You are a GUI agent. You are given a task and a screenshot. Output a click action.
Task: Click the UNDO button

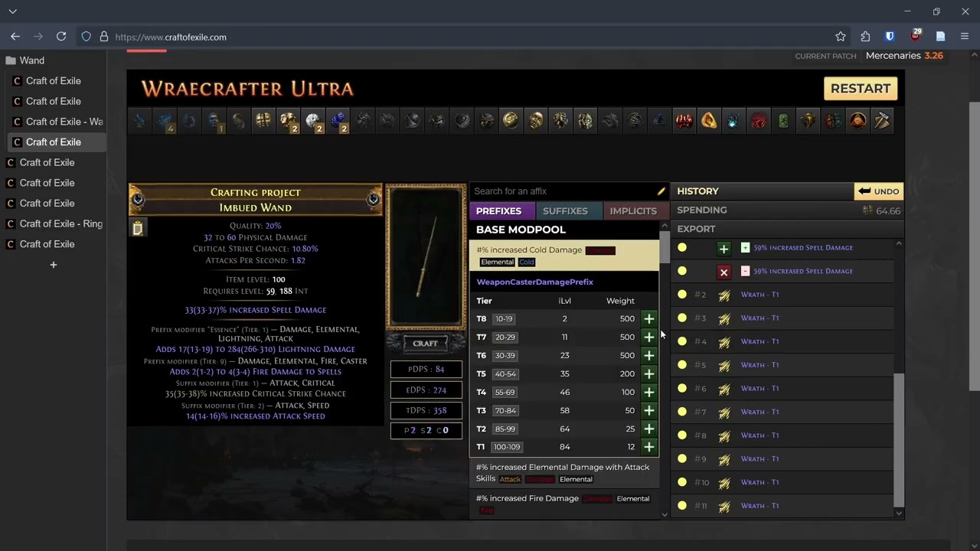(x=879, y=191)
